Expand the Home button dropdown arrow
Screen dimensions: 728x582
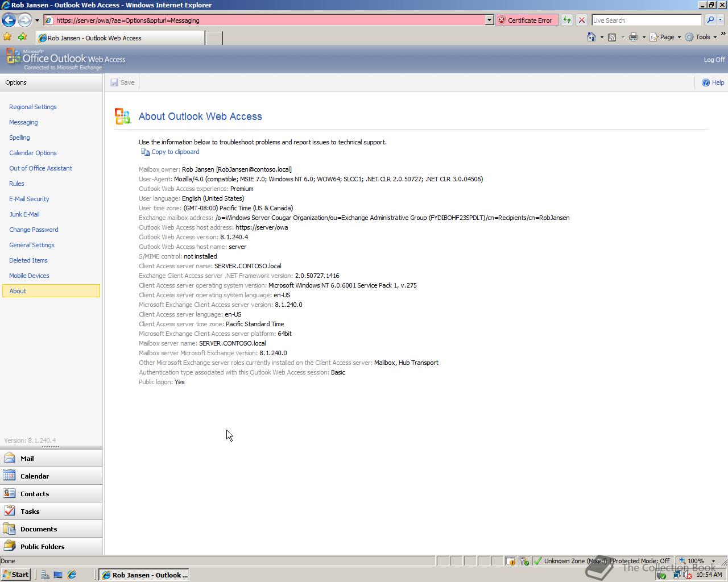click(x=602, y=37)
